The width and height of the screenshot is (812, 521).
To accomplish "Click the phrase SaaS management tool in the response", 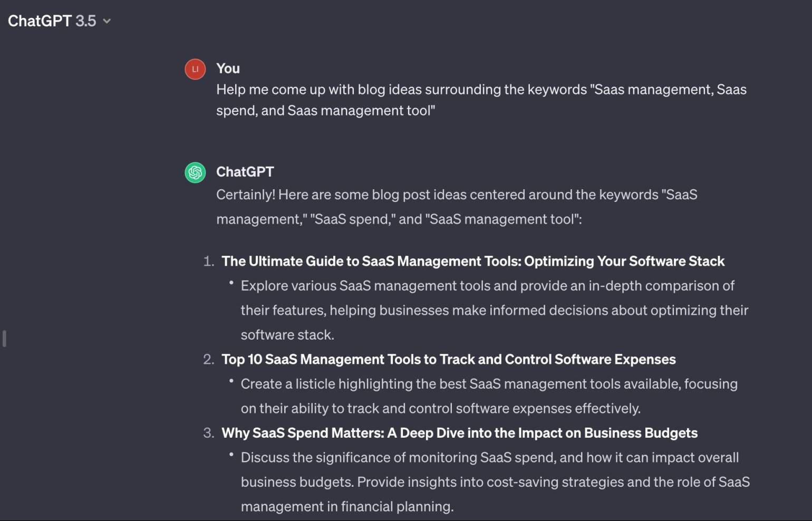I will pos(502,219).
